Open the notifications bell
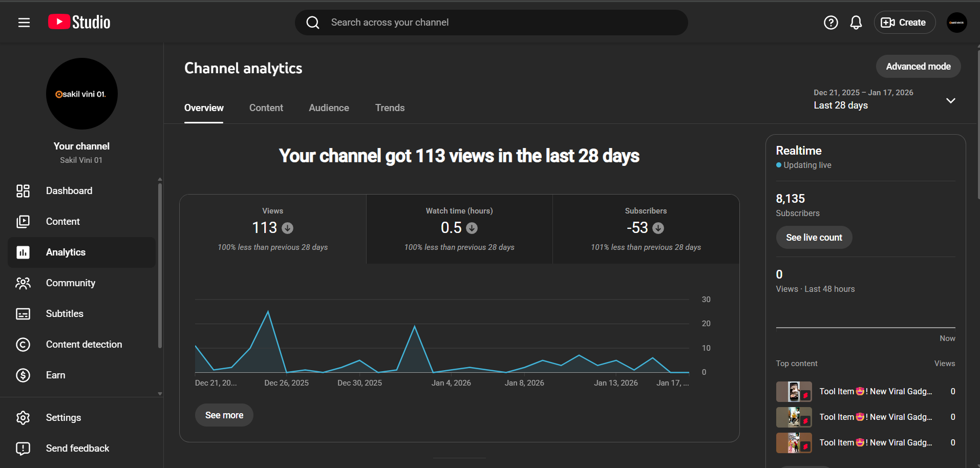Image resolution: width=980 pixels, height=468 pixels. tap(856, 23)
